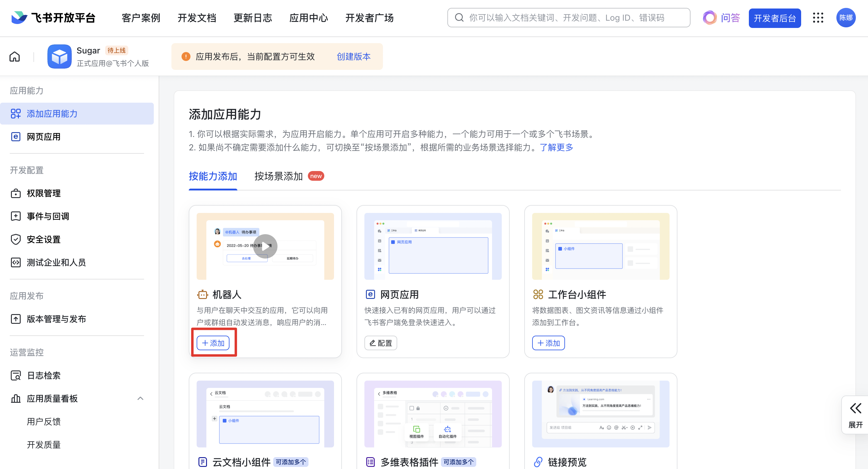This screenshot has height=469, width=868.
Task: Click the 应用质量看板 chart icon
Action: pyautogui.click(x=15, y=398)
